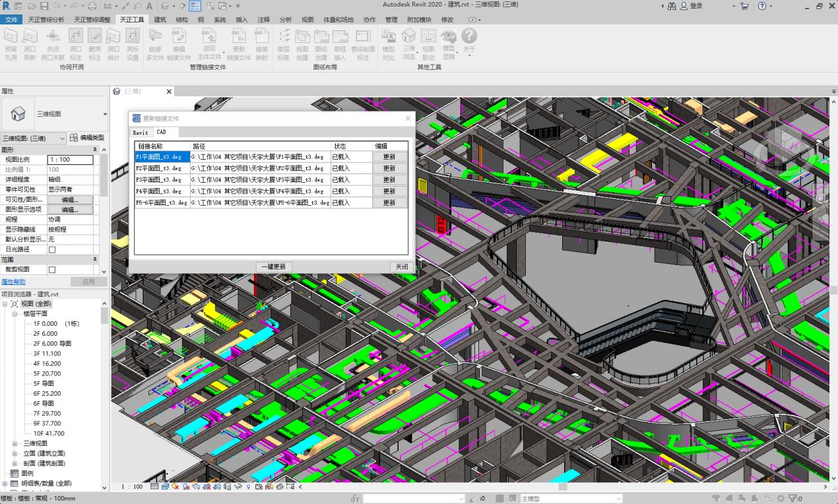Switch to the Revit tab in dialog
This screenshot has width=838, height=504.
(x=141, y=133)
